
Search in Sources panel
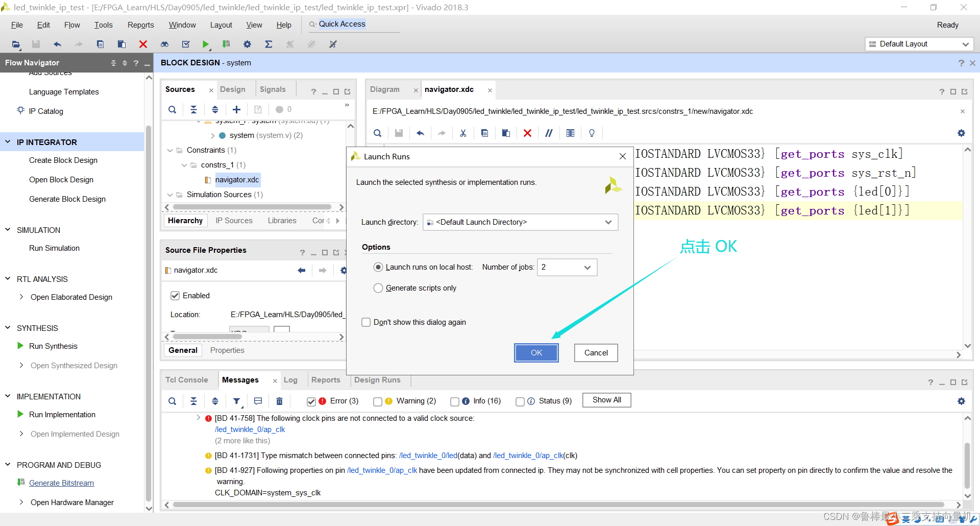173,109
